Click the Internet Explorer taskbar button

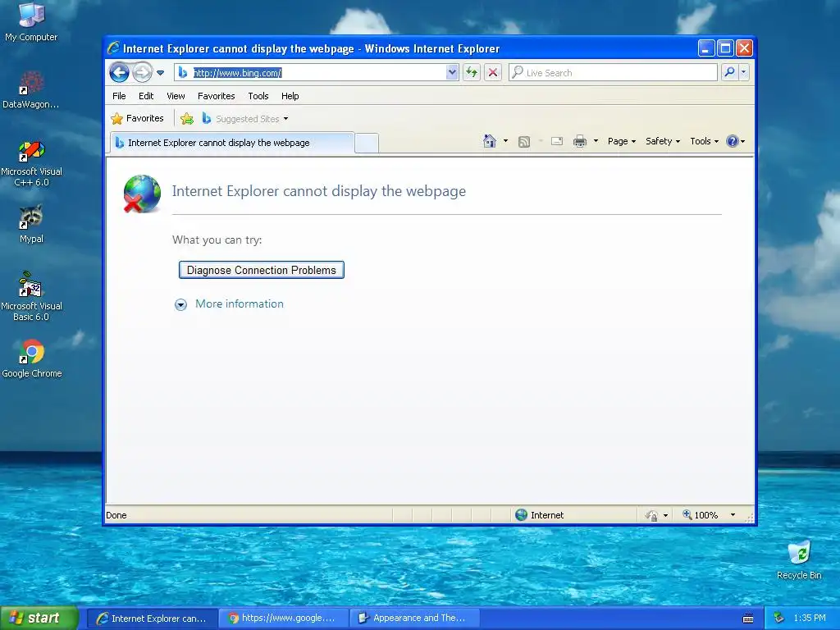click(152, 618)
